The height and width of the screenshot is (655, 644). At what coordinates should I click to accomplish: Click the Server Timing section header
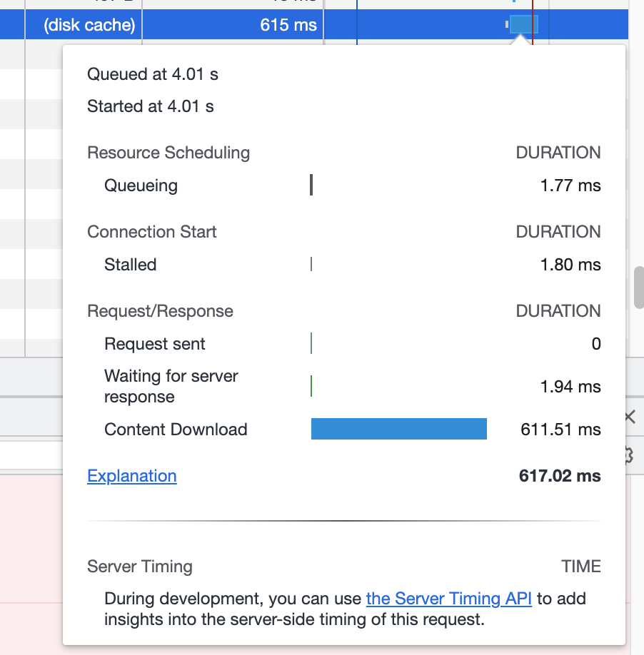click(x=139, y=567)
